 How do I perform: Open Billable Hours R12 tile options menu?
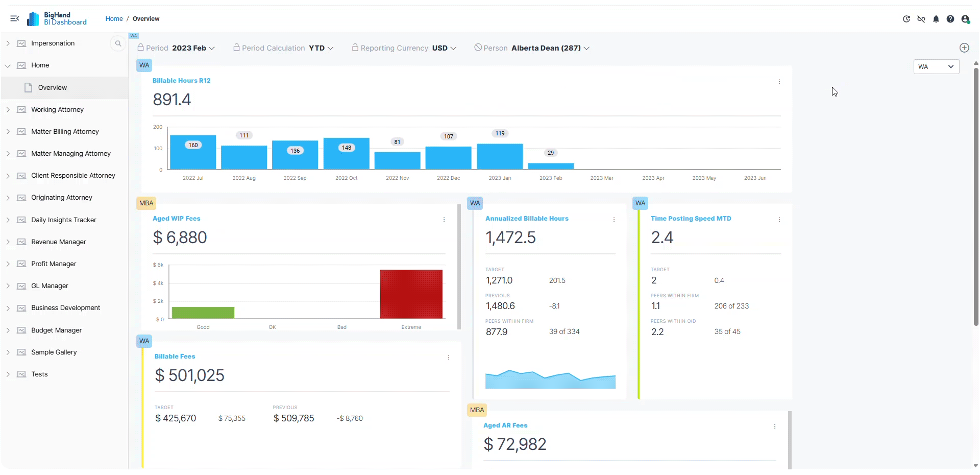click(x=779, y=82)
